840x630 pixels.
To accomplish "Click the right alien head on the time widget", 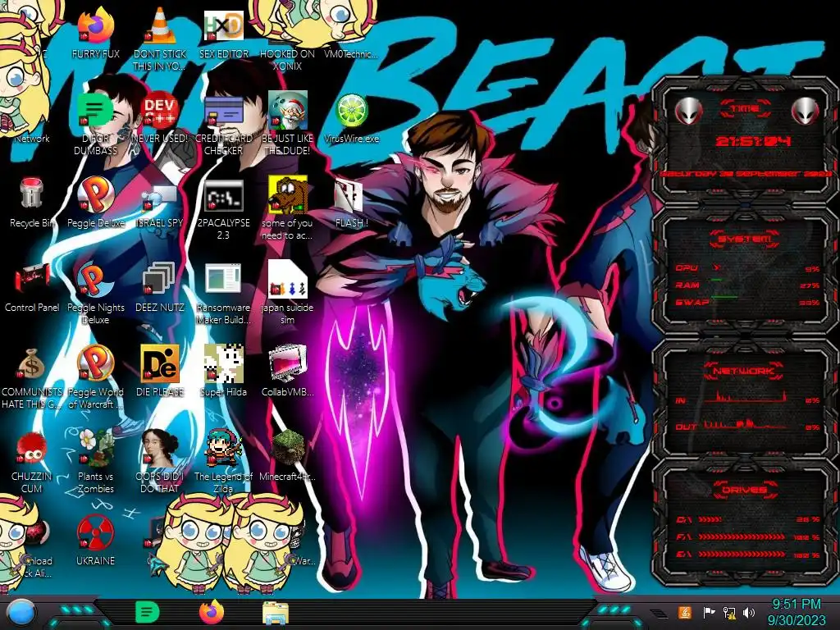I will pos(806,112).
